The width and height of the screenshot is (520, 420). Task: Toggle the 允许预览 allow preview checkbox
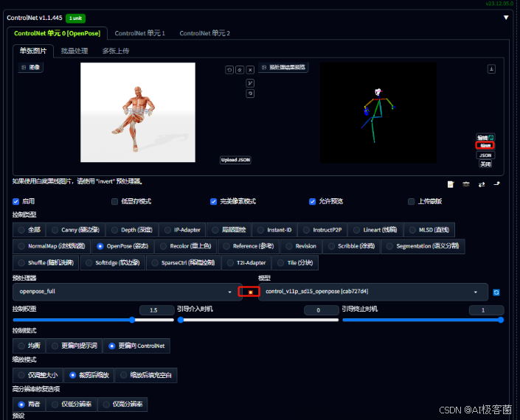pyautogui.click(x=313, y=201)
